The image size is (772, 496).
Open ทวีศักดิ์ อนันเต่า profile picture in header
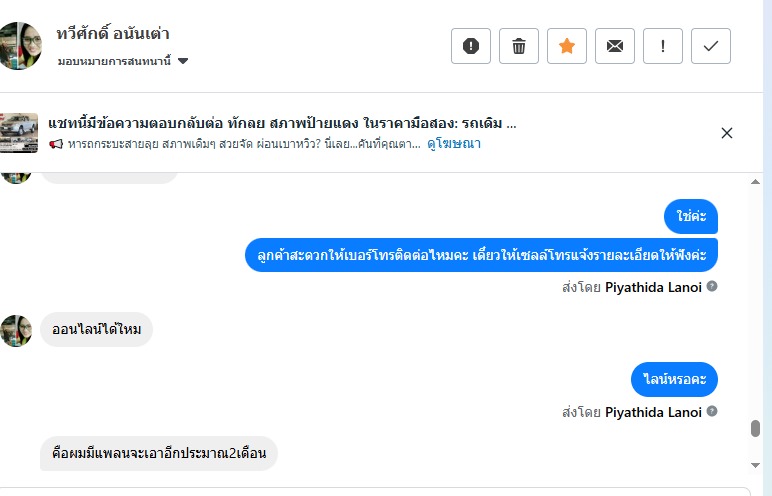[20, 46]
